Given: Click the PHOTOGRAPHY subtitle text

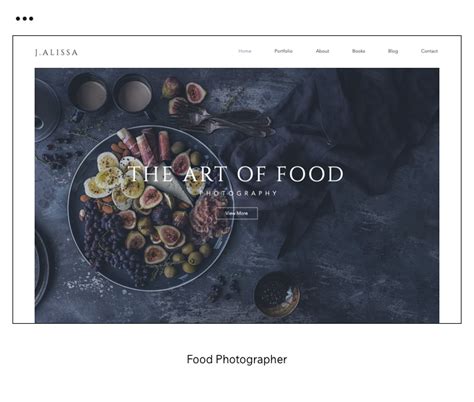Looking at the screenshot, I should coord(239,193).
